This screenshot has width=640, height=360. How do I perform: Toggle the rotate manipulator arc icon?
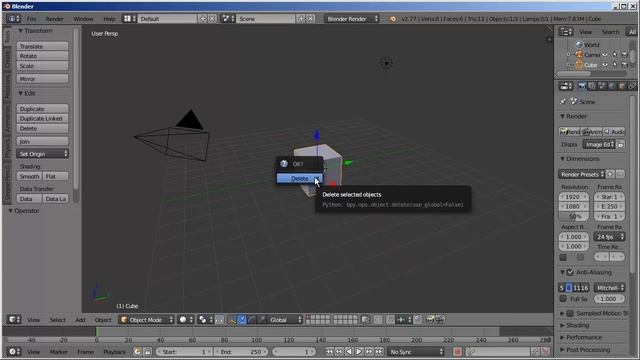251,320
